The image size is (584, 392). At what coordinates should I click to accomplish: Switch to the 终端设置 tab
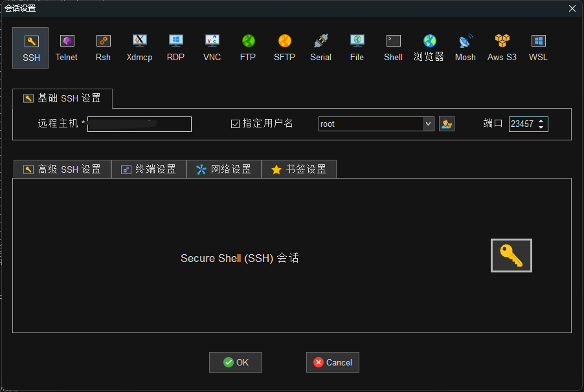tap(149, 169)
